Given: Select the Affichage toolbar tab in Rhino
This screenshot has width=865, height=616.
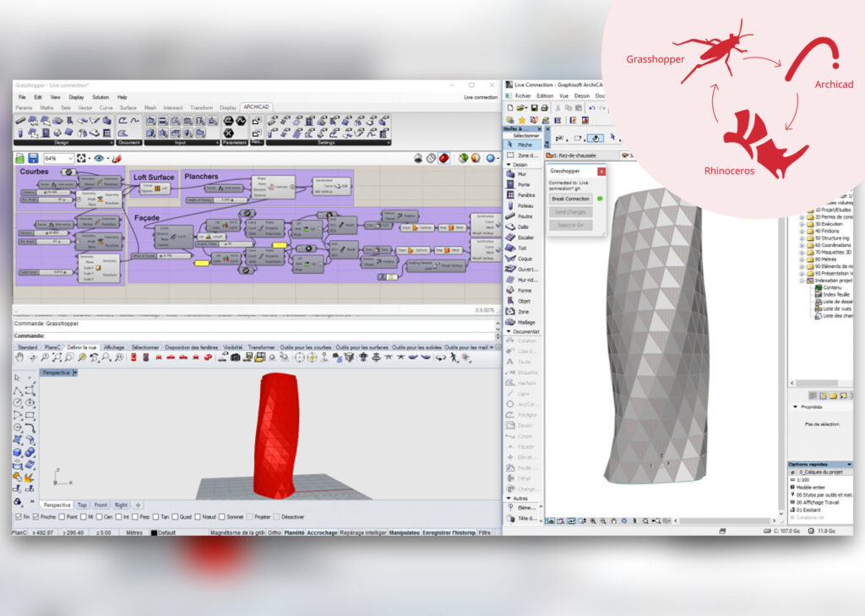Looking at the screenshot, I should pos(114,347).
